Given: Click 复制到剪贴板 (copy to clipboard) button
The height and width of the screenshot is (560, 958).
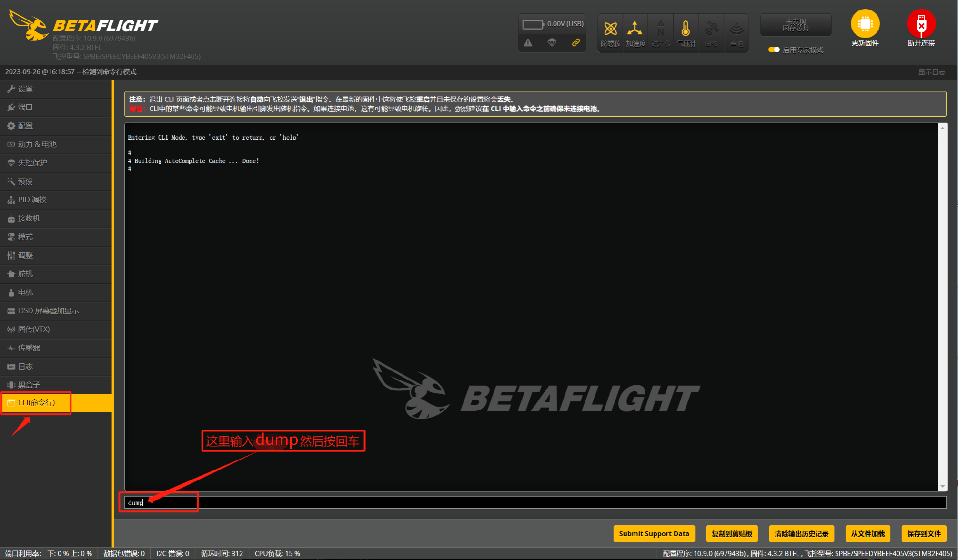Looking at the screenshot, I should (x=732, y=533).
